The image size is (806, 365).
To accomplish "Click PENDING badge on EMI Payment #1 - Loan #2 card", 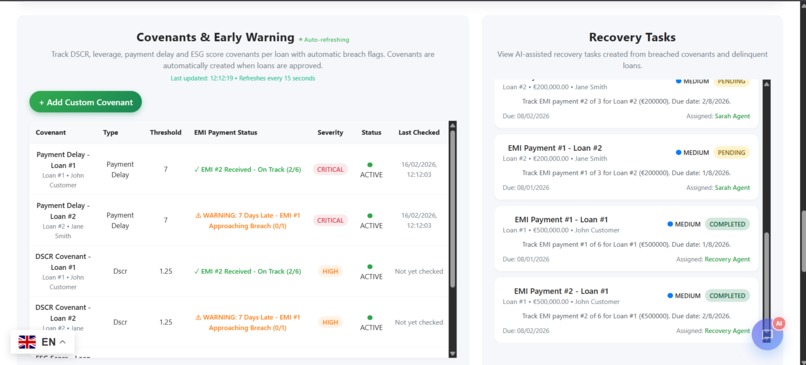I will pos(731,153).
